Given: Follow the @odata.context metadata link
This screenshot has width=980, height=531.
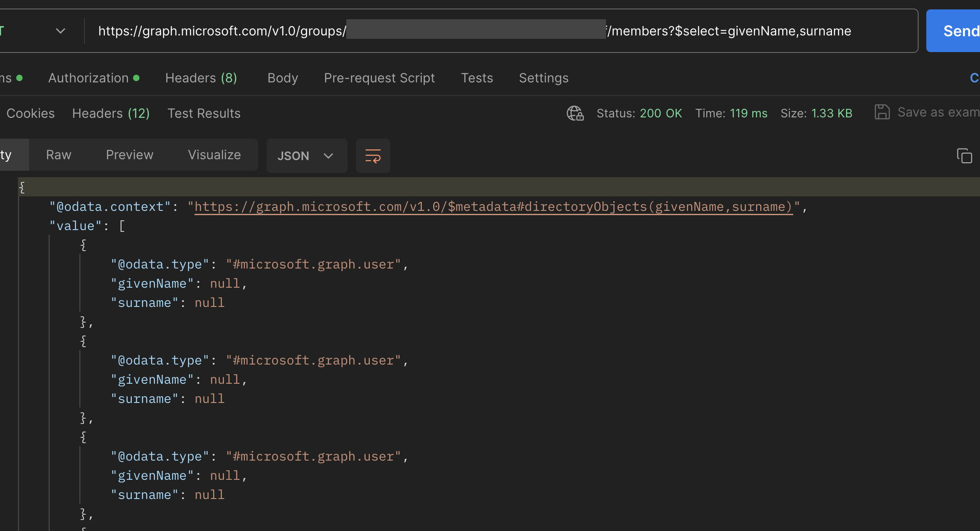Looking at the screenshot, I should click(x=493, y=207).
